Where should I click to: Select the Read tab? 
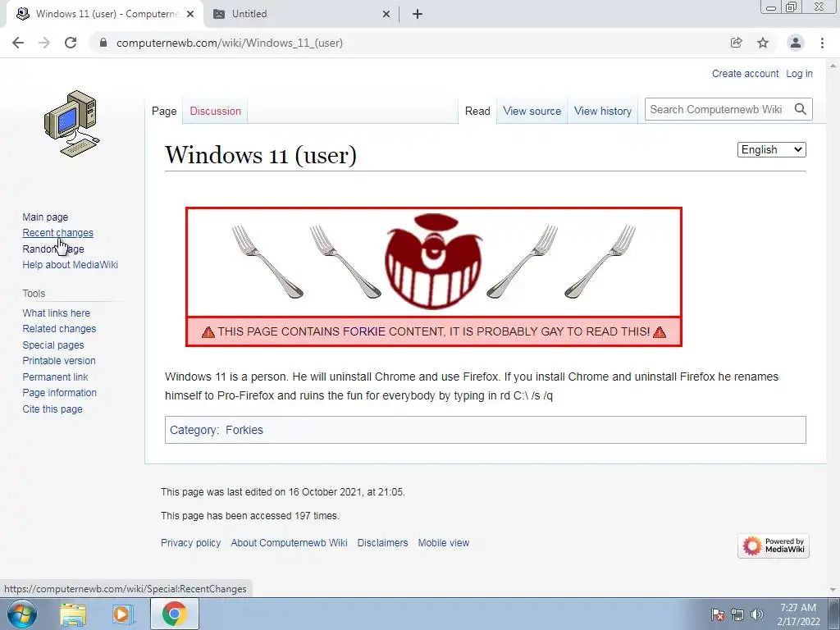click(477, 111)
